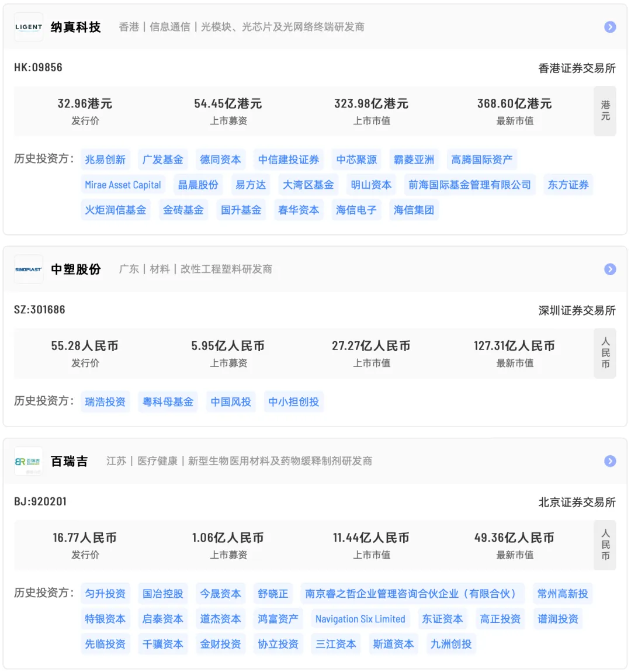Select investor tag 中国风投
631x672 pixels.
[x=231, y=401]
